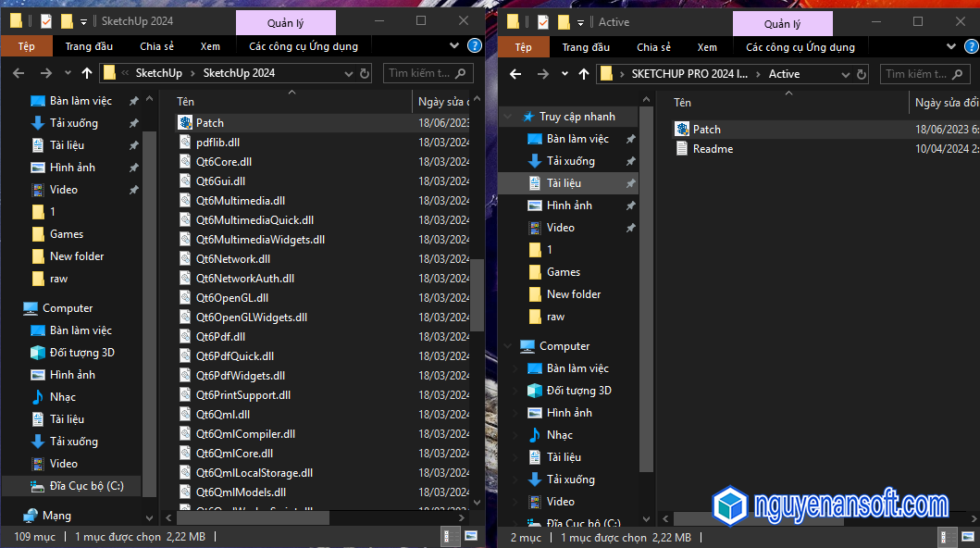Collapse Computer tree in Active window sidebar
Screen dimensions: 980x548
pos(508,346)
